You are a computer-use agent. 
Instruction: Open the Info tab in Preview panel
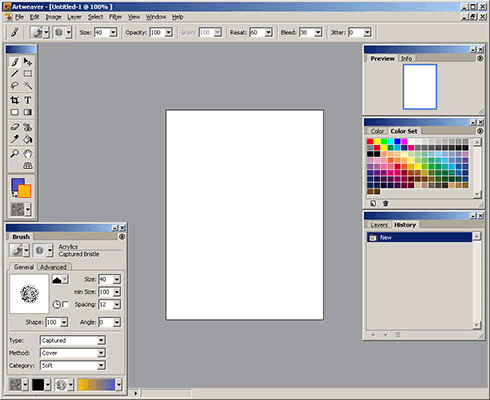coord(406,58)
